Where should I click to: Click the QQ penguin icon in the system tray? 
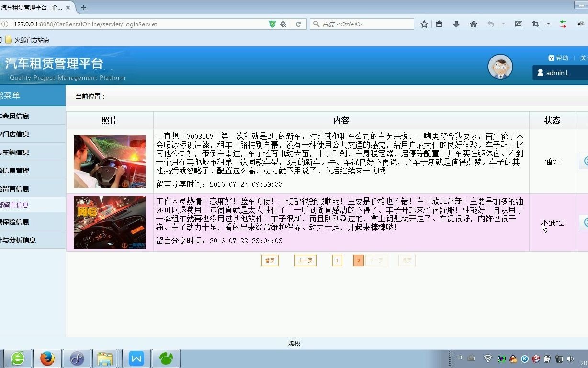(x=513, y=359)
